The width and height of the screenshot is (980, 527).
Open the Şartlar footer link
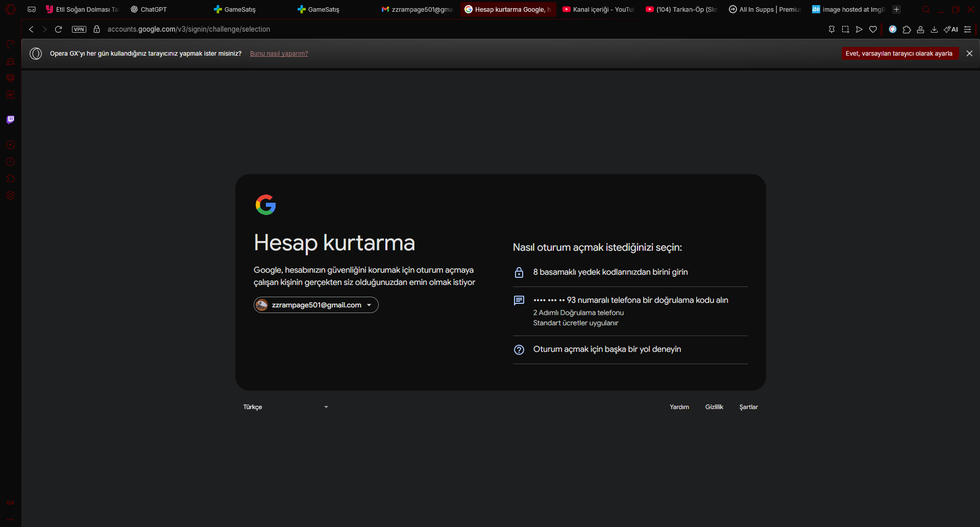point(748,407)
